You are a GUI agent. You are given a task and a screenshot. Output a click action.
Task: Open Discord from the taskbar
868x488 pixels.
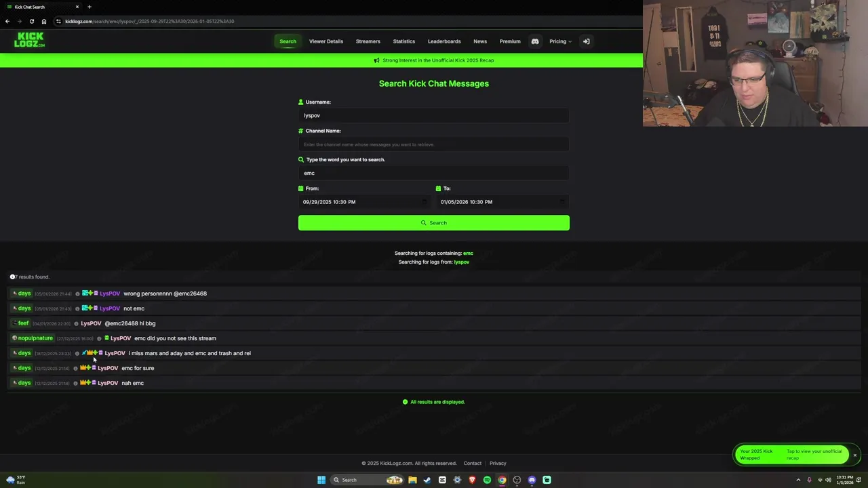(x=532, y=480)
